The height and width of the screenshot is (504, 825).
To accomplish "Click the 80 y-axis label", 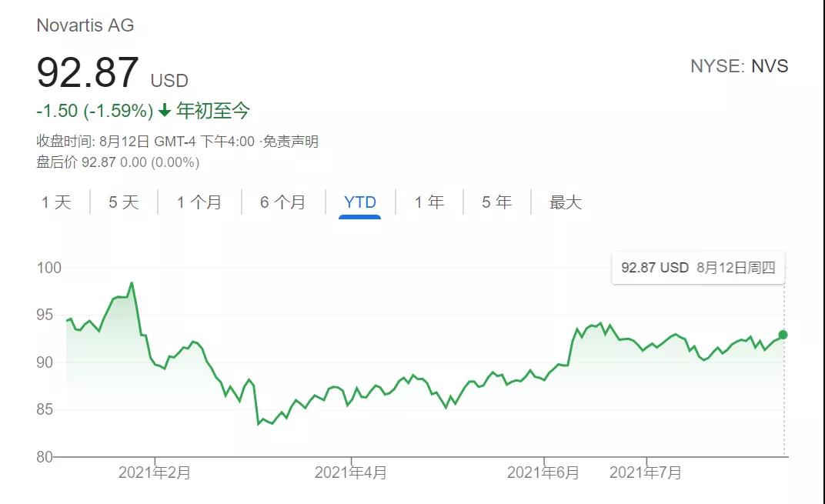I will click(45, 456).
